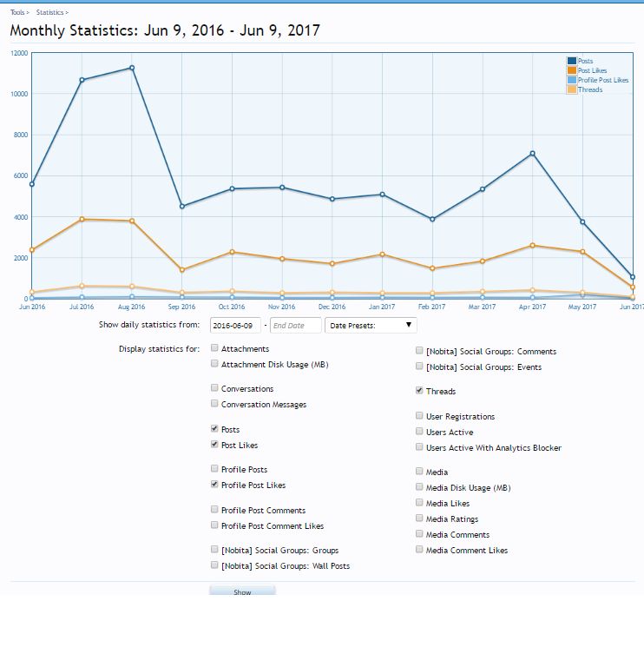The width and height of the screenshot is (644, 654).
Task: Toggle the Threads checkbox off
Action: pyautogui.click(x=419, y=391)
